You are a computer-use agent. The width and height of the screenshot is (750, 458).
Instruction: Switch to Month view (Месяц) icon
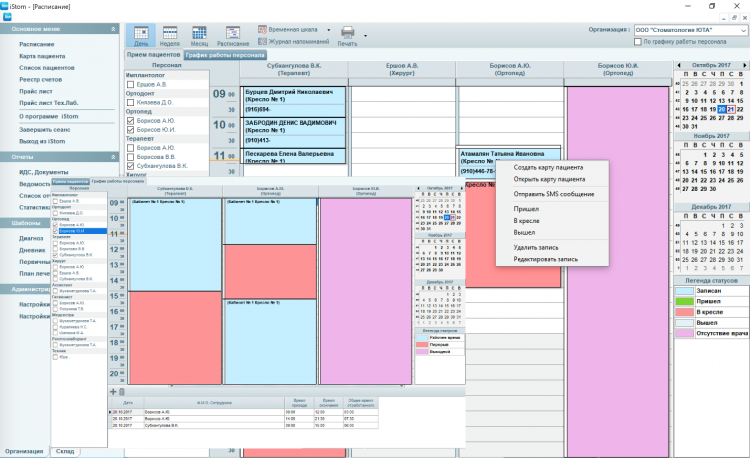coord(199,35)
